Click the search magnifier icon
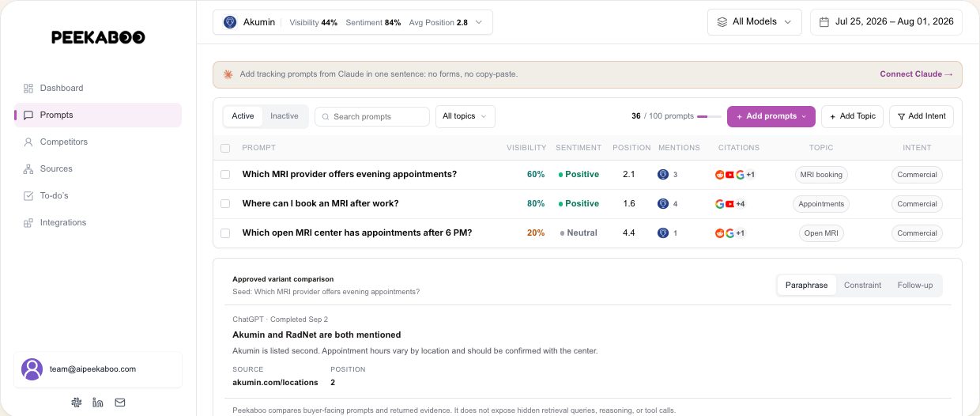The height and width of the screenshot is (416, 980). pos(325,116)
